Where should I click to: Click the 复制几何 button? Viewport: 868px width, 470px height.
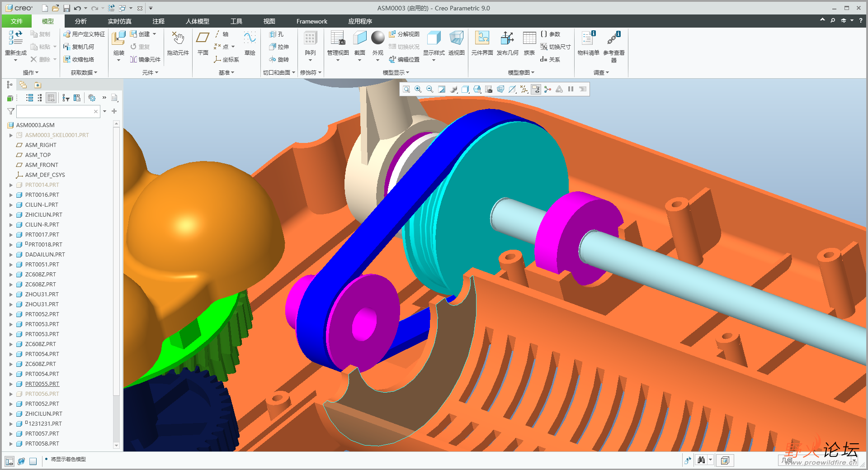(79, 47)
